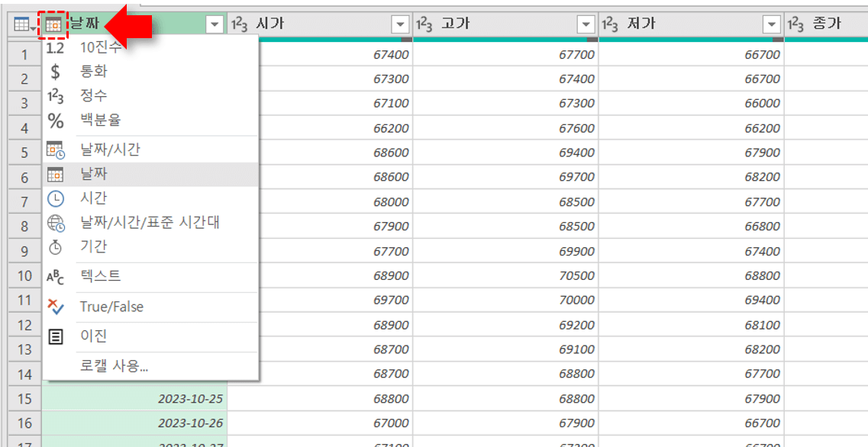
Task: Select the 시가 column header
Action: coord(319,24)
